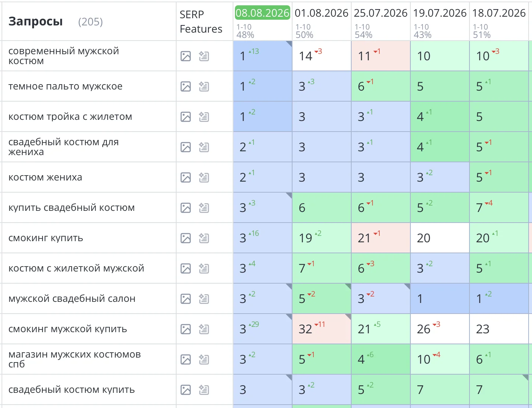Select the query костюм жениха
Viewport: 532px width, 408px height.
pyautogui.click(x=45, y=177)
